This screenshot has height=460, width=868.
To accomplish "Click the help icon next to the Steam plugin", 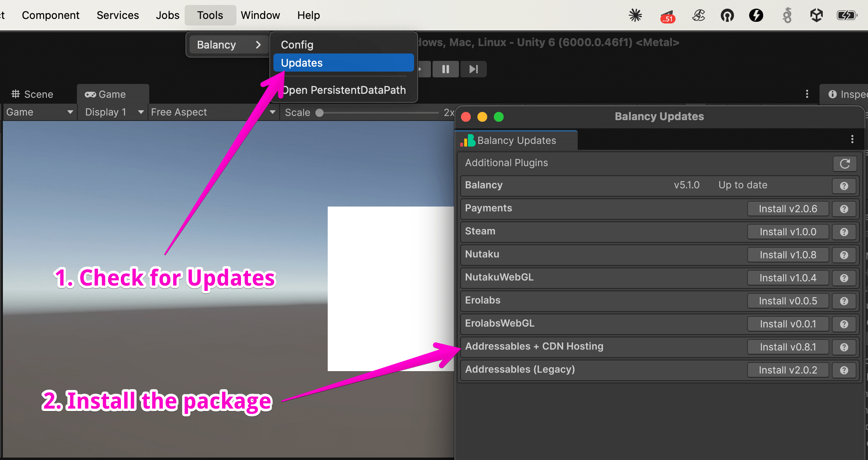I will click(844, 232).
